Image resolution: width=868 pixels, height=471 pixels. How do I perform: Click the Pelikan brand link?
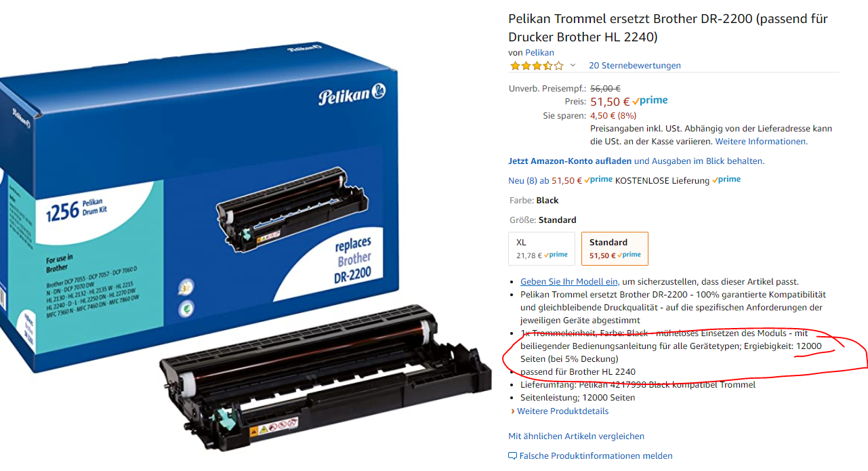coord(539,53)
